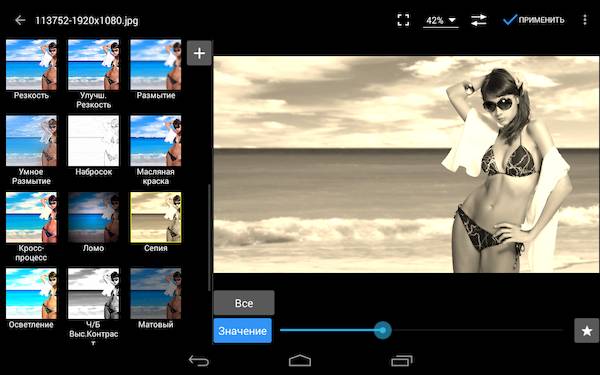Click the compare/swap arrows icon
This screenshot has height=375, width=600.
479,20
